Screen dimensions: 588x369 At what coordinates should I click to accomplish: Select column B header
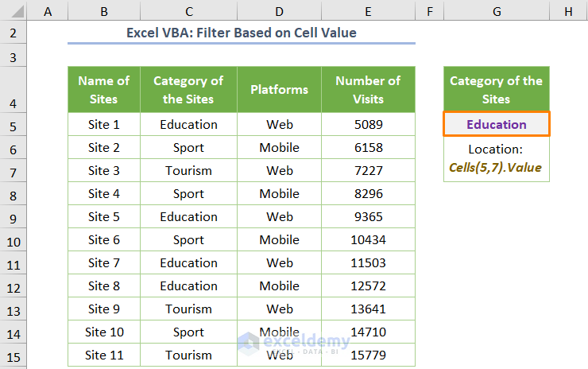click(104, 11)
